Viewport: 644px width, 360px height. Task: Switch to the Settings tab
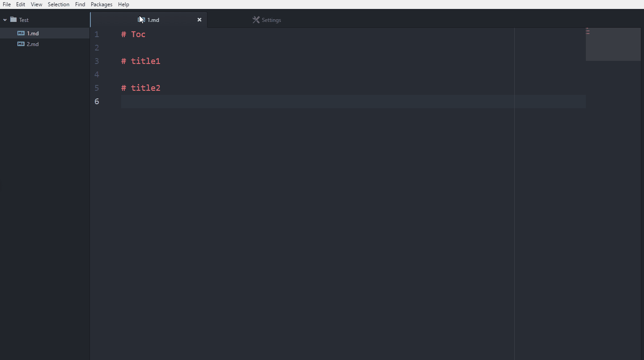267,20
